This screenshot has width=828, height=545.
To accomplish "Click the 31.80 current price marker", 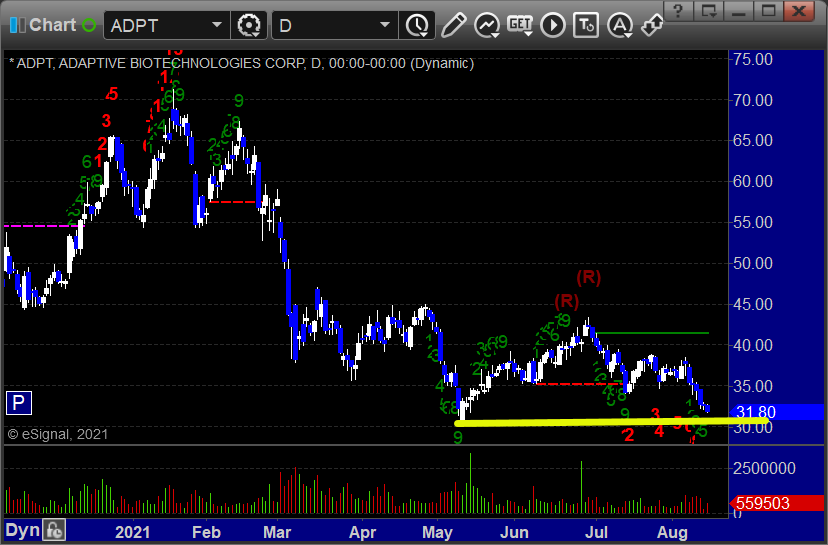I will coord(776,412).
